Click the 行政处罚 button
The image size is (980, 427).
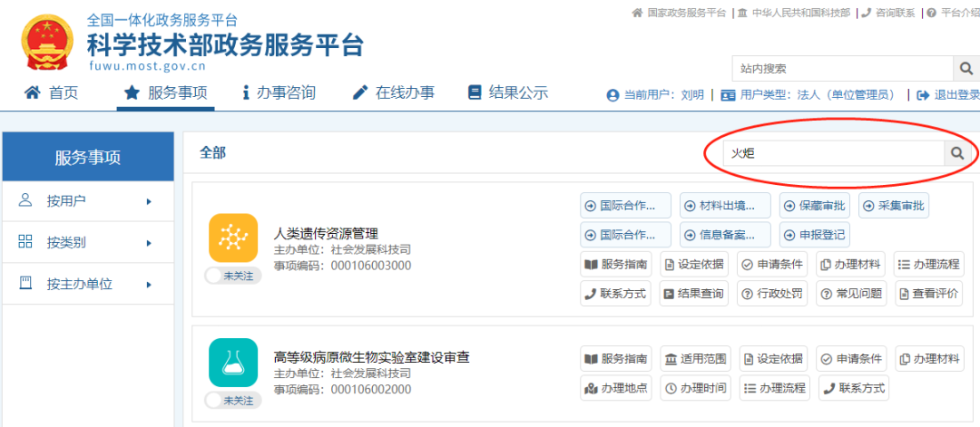[x=773, y=294]
